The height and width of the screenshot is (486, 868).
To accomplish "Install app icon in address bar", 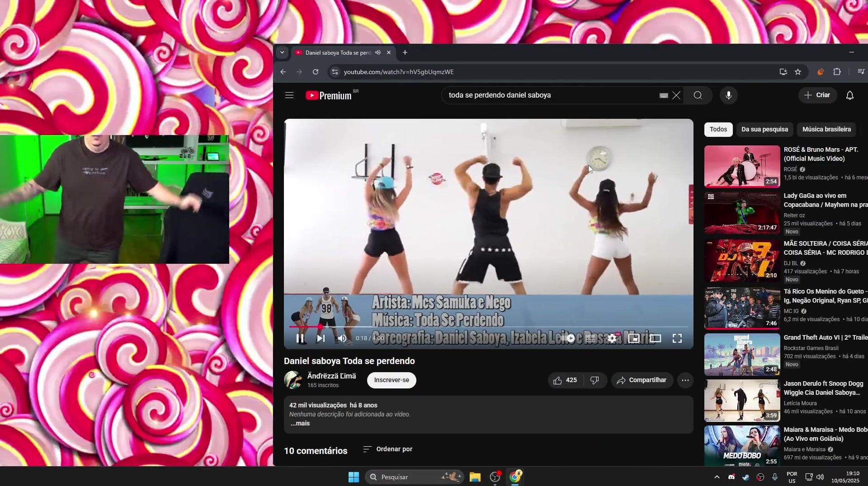I will point(783,72).
